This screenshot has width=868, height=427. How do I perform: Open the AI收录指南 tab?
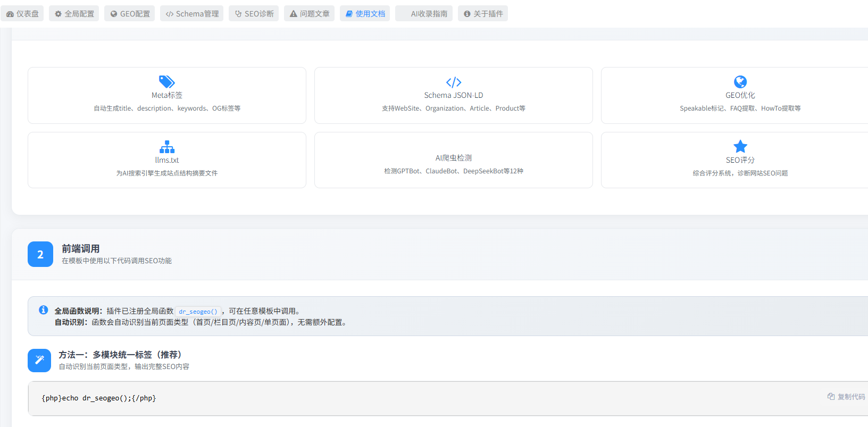[424, 14]
